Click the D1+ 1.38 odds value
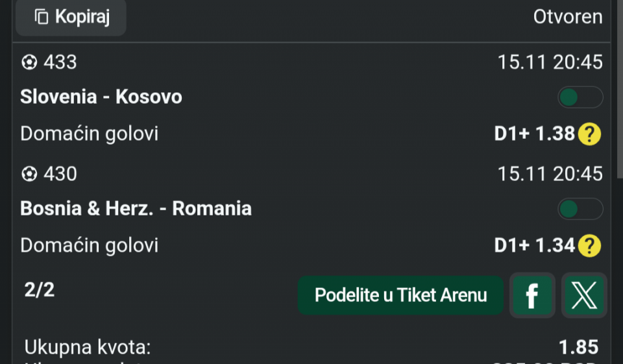The image size is (623, 364). pos(534,134)
